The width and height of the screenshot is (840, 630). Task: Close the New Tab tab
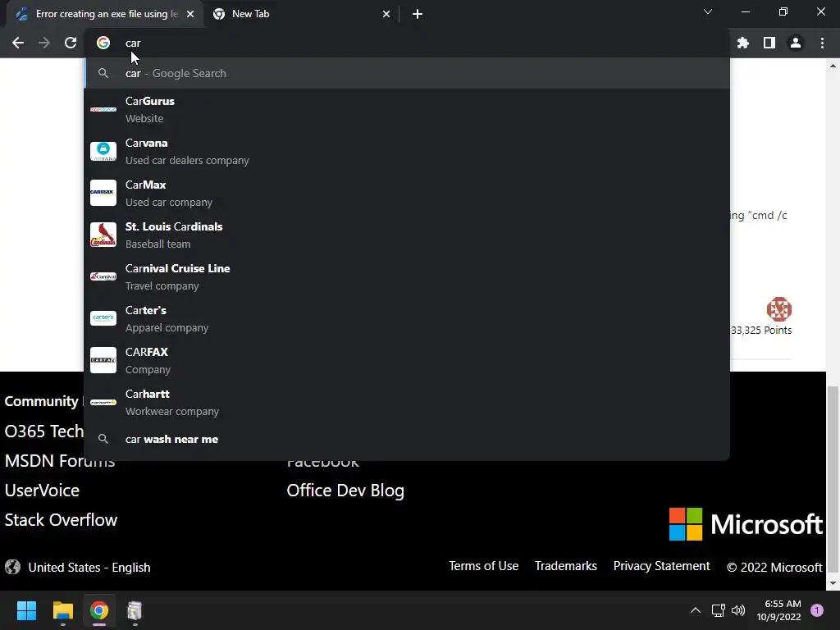386,14
